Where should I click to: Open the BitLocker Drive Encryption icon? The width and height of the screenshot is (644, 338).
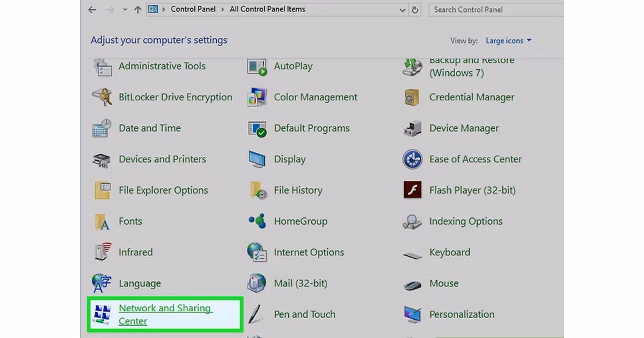101,98
